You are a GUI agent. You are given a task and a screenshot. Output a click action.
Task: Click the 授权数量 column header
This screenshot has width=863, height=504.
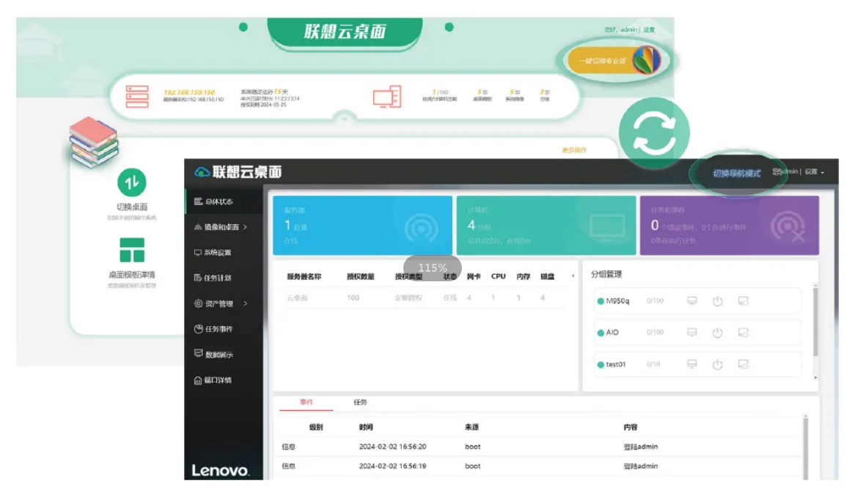point(361,276)
